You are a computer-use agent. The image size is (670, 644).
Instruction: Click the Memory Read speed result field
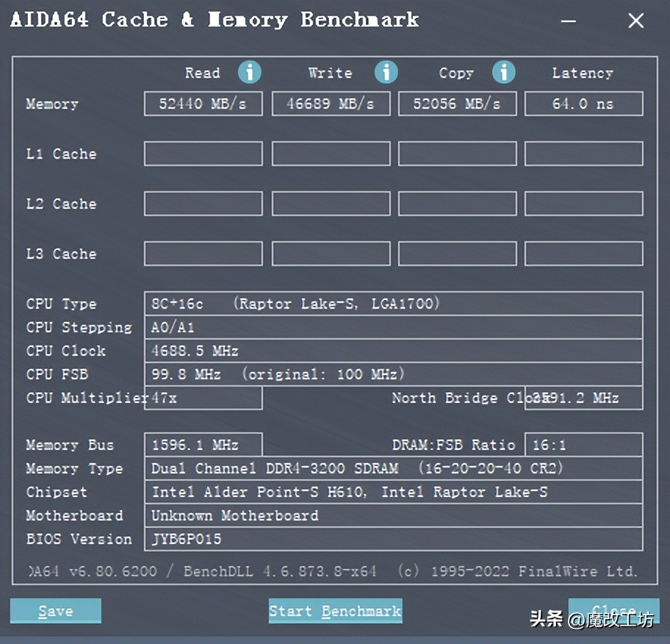203,104
